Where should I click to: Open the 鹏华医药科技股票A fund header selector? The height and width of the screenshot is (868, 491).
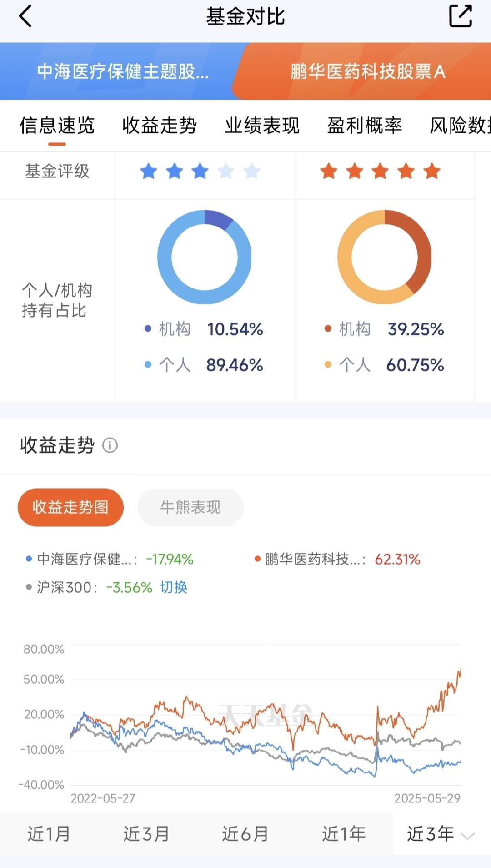pyautogui.click(x=367, y=71)
